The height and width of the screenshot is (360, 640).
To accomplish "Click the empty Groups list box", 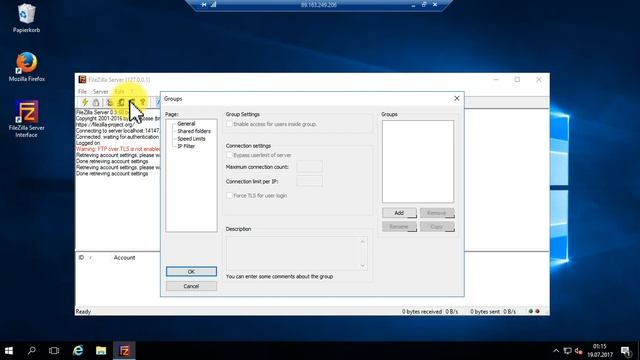I will pos(418,161).
